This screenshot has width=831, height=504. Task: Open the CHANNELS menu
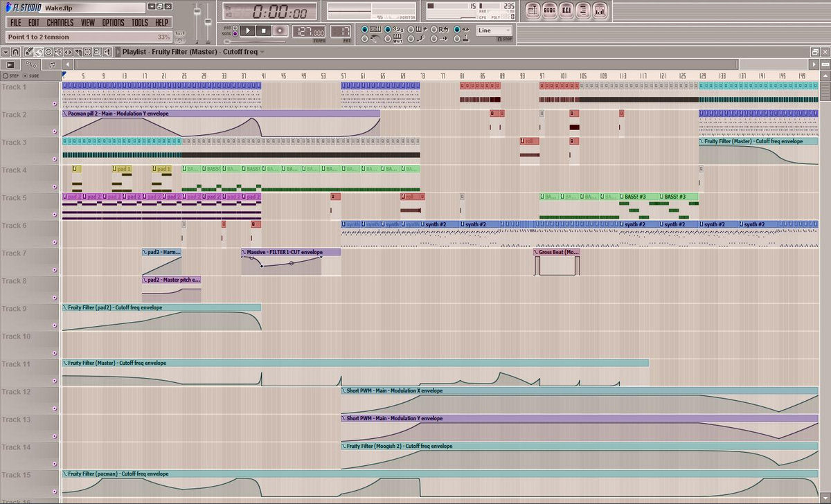click(60, 23)
